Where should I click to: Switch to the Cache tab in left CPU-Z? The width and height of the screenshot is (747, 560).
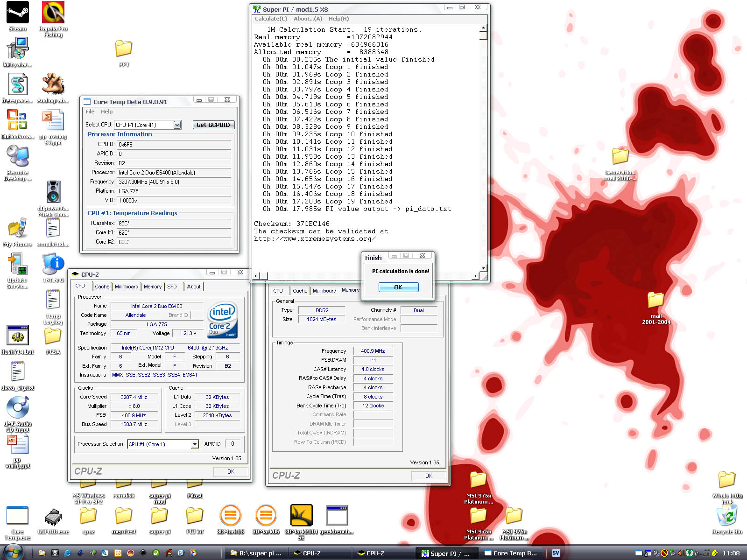pyautogui.click(x=102, y=287)
